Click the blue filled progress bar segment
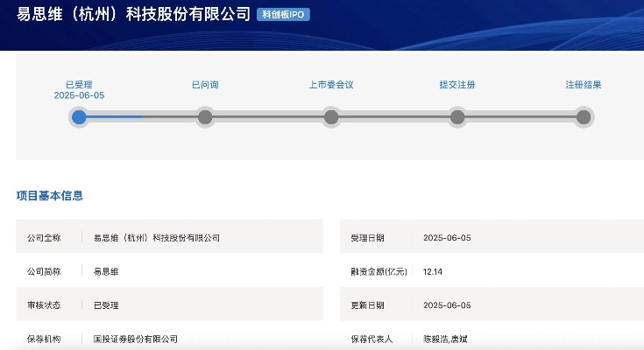The width and height of the screenshot is (644, 350). point(114,116)
